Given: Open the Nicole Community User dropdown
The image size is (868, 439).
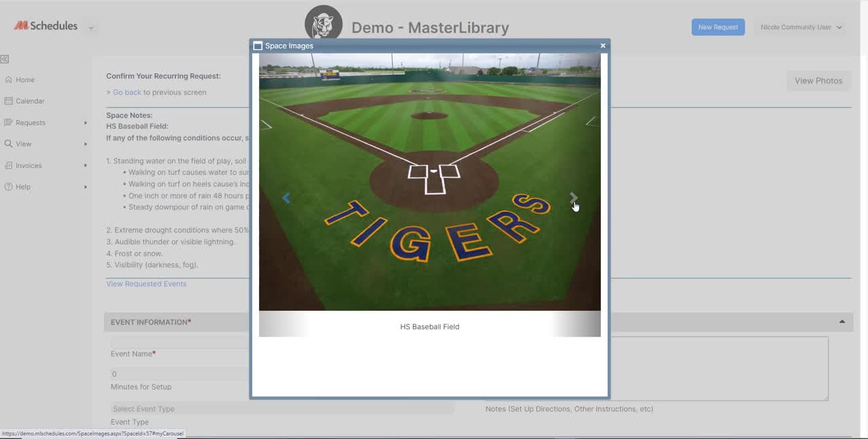Looking at the screenshot, I should 801,27.
